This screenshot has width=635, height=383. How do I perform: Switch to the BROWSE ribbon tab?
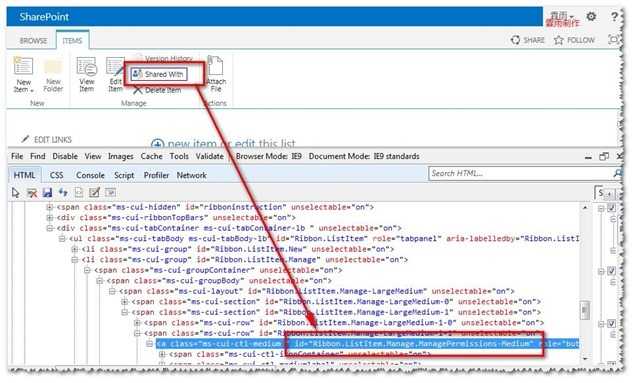(x=34, y=41)
